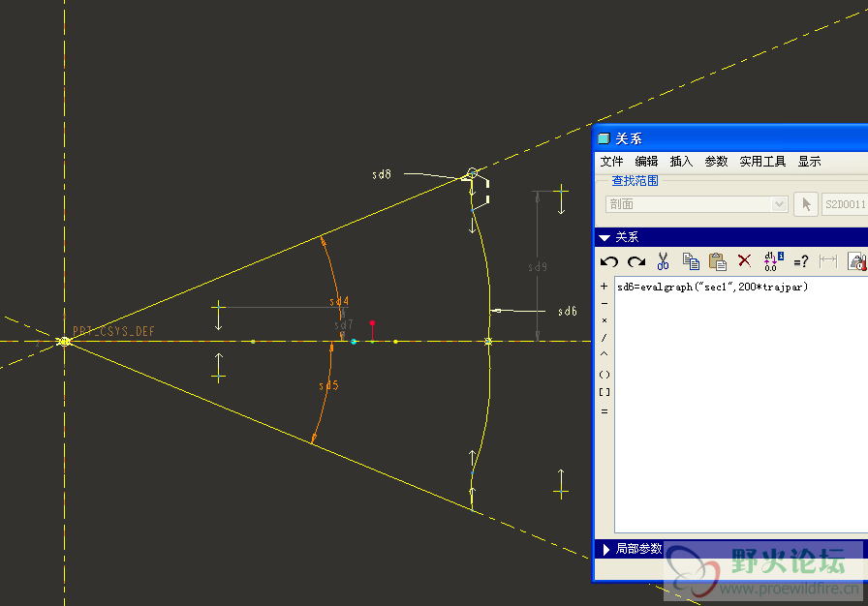Select the sd4 angle dimension
The height and width of the screenshot is (606, 868).
[x=339, y=301]
